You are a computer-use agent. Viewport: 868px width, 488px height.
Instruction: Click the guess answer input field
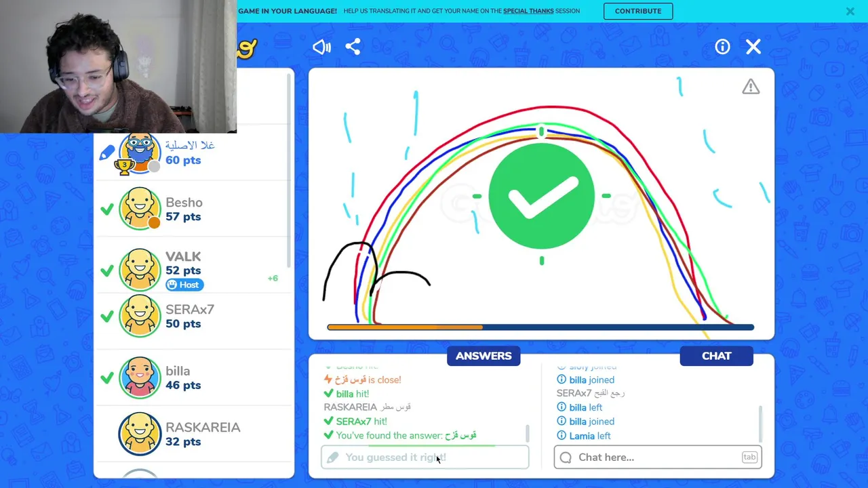pos(425,457)
